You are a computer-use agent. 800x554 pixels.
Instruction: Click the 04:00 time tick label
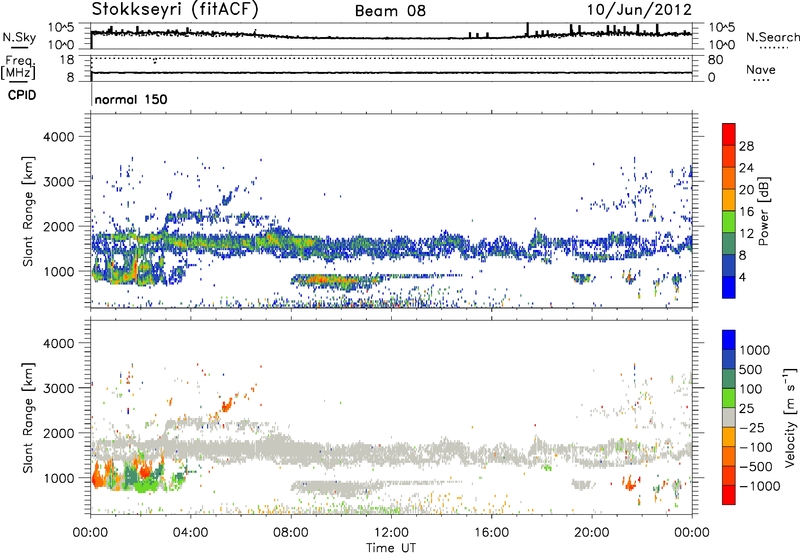coord(190,533)
